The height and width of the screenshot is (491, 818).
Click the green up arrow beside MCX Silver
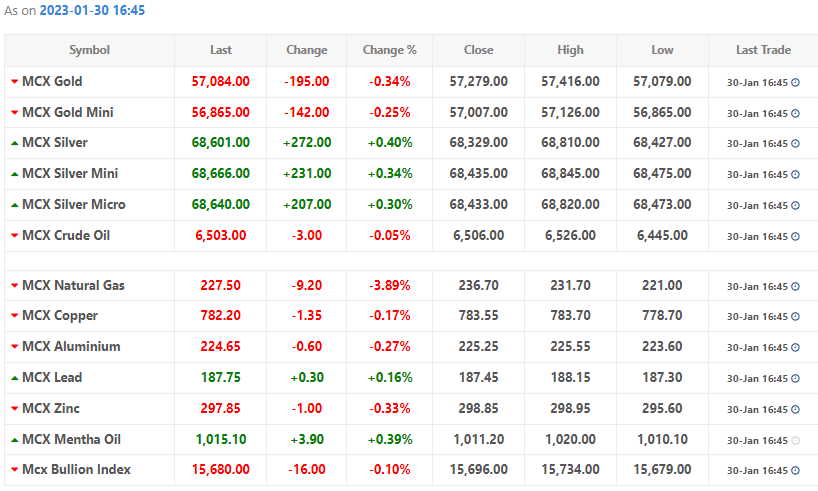click(15, 143)
